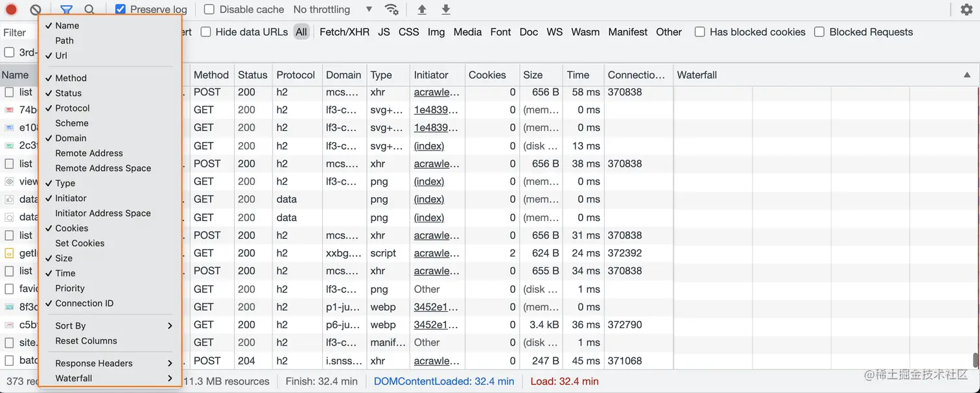Check Has blocked cookies option
This screenshot has width=980, height=393.
(x=700, y=32)
